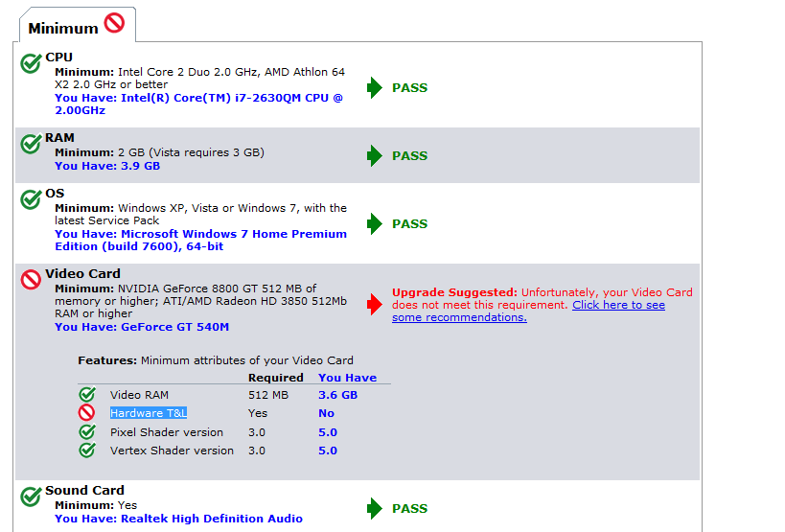Click 'Minimum: Yes' under Sound Card

(96, 505)
